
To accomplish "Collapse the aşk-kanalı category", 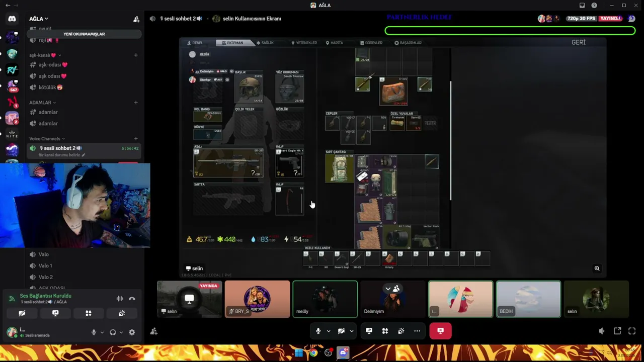I will click(x=45, y=55).
